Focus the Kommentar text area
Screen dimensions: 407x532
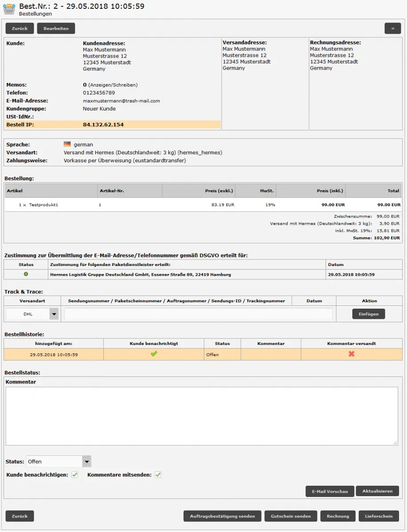coord(202,416)
